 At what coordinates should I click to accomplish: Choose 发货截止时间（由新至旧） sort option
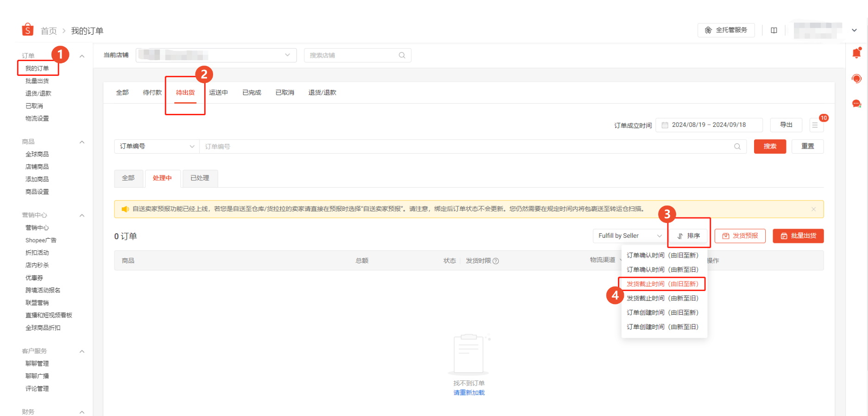(x=663, y=298)
